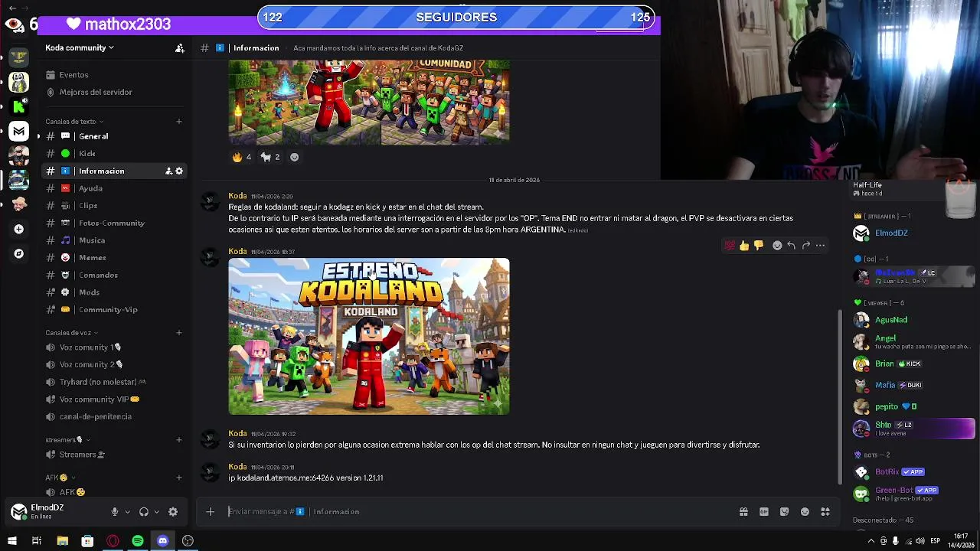Collapse the Canales de voz category
980x551 pixels.
tap(72, 333)
